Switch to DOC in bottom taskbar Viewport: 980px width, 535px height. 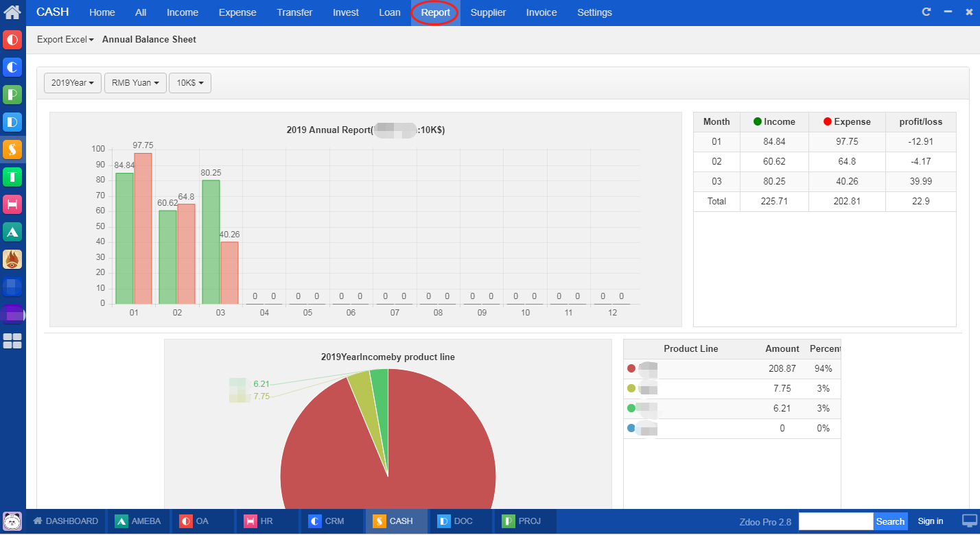(460, 521)
